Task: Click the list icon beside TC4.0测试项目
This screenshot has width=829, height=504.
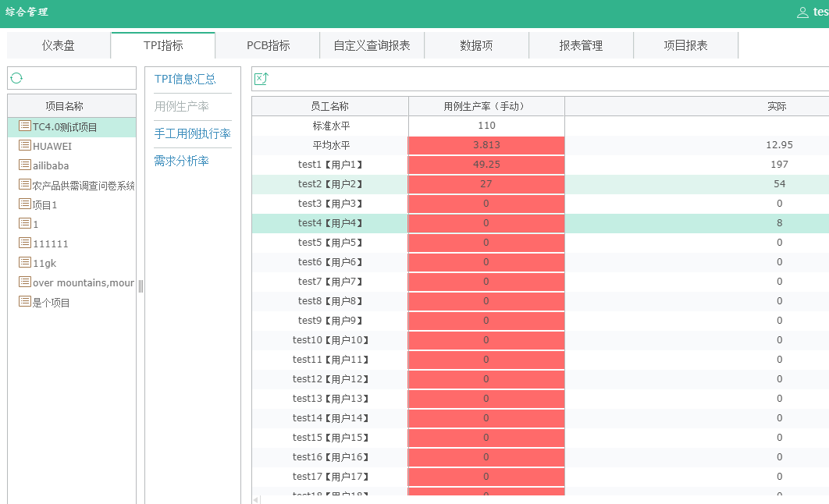Action: point(25,126)
